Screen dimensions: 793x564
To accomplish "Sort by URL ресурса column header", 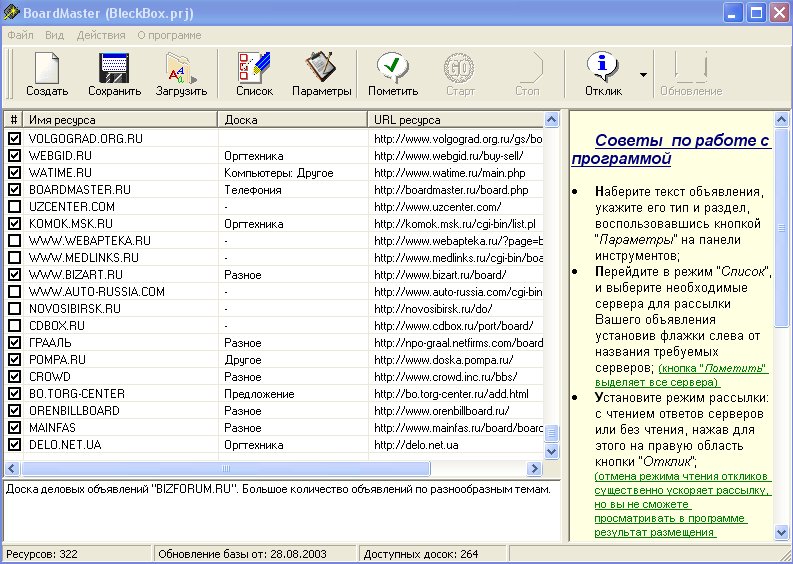I will pyautogui.click(x=456, y=120).
